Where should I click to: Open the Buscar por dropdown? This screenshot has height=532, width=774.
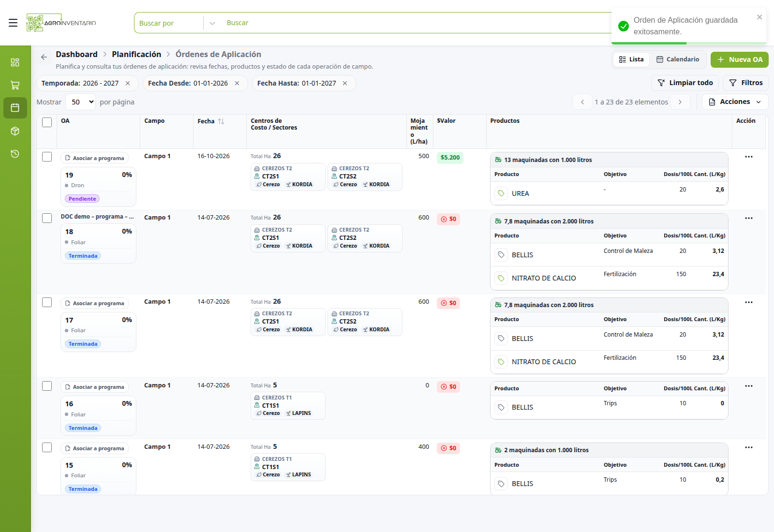177,23
